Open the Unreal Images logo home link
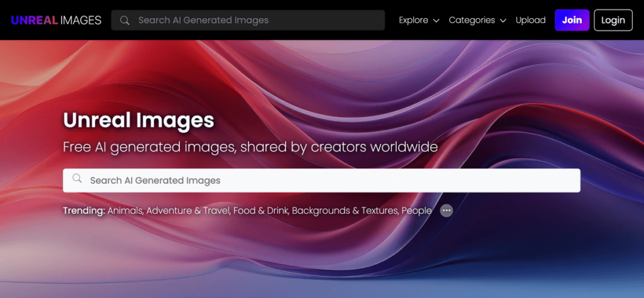 point(56,20)
